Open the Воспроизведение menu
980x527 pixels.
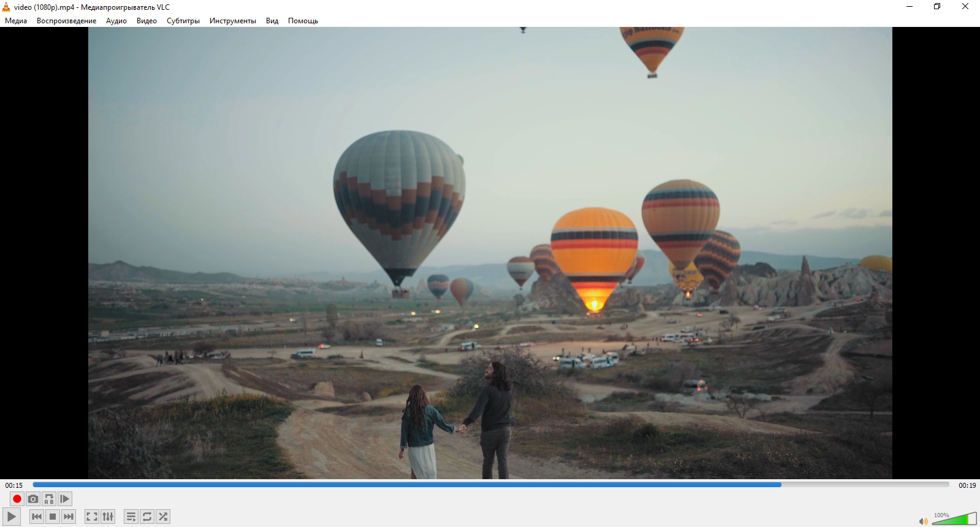click(x=66, y=21)
